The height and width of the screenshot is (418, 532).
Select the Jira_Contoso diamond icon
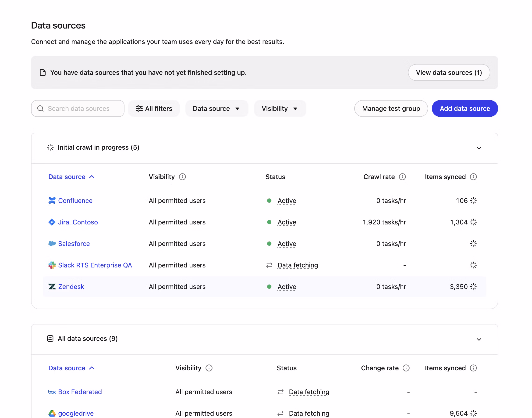click(52, 222)
